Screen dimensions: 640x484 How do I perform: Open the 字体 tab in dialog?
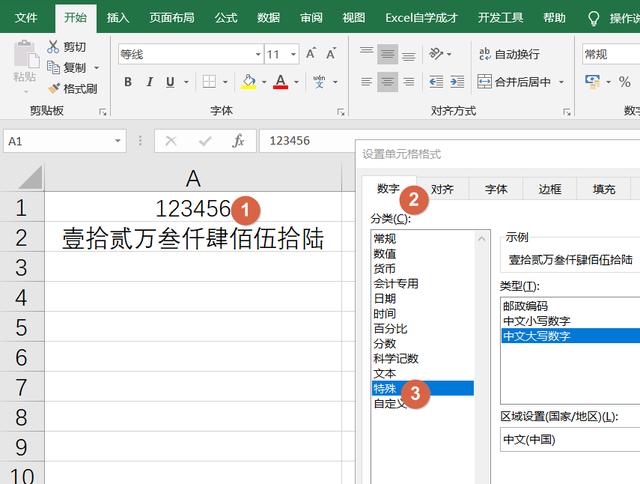tap(496, 189)
